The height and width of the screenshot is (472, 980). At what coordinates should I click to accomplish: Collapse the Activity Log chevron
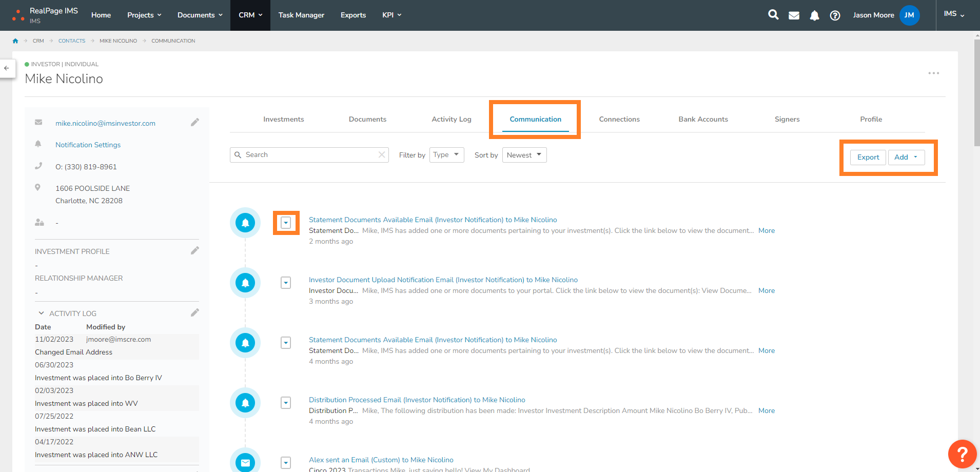tap(41, 313)
